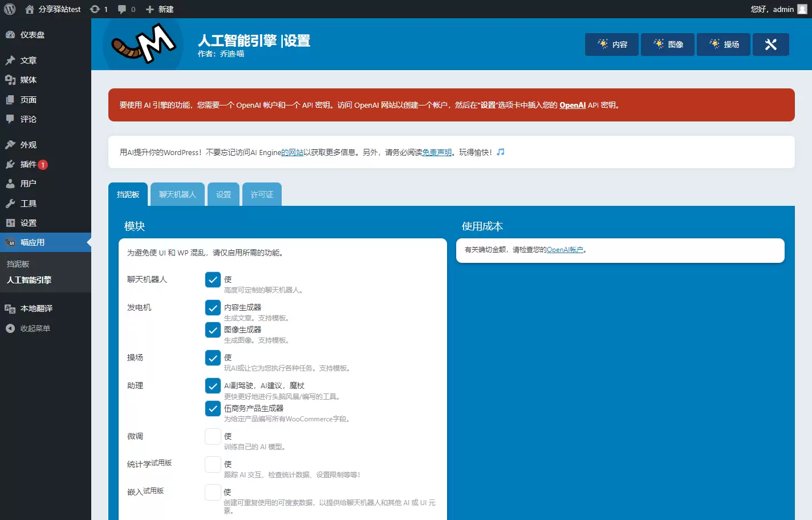The width and height of the screenshot is (812, 520).
Task: Click the 助理 row label
Action: click(135, 385)
